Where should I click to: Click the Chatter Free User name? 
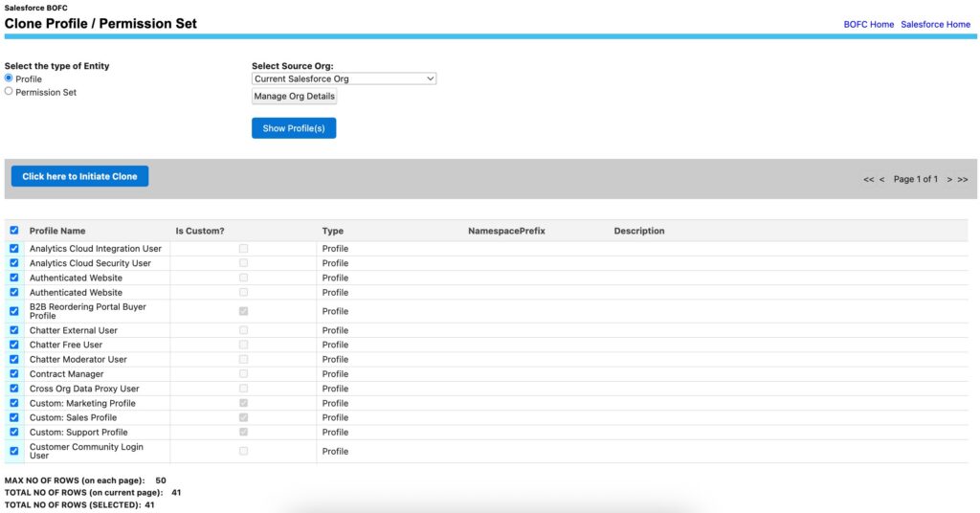(x=66, y=345)
